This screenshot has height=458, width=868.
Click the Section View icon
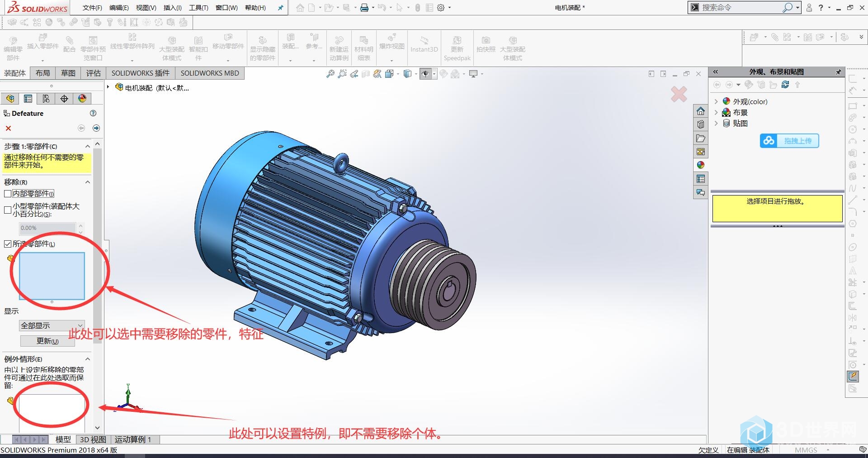[366, 74]
